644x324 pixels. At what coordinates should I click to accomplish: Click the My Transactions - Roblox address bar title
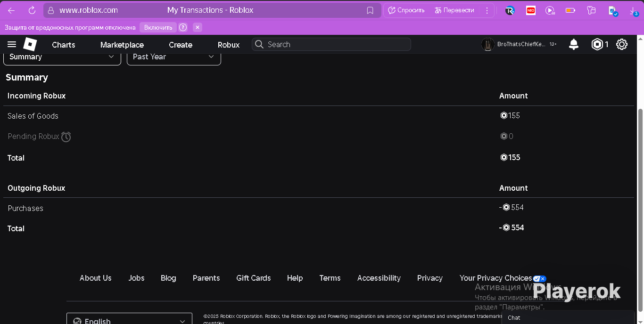click(210, 10)
